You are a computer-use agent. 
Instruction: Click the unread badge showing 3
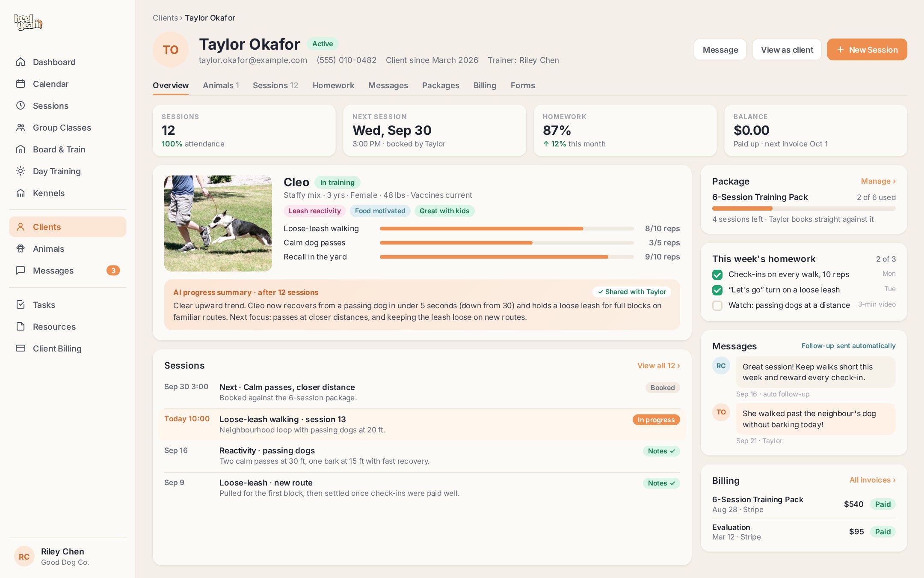pos(113,271)
